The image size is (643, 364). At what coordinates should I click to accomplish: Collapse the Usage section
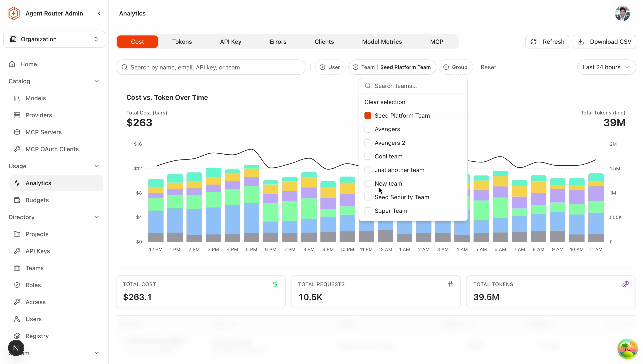pos(96,166)
